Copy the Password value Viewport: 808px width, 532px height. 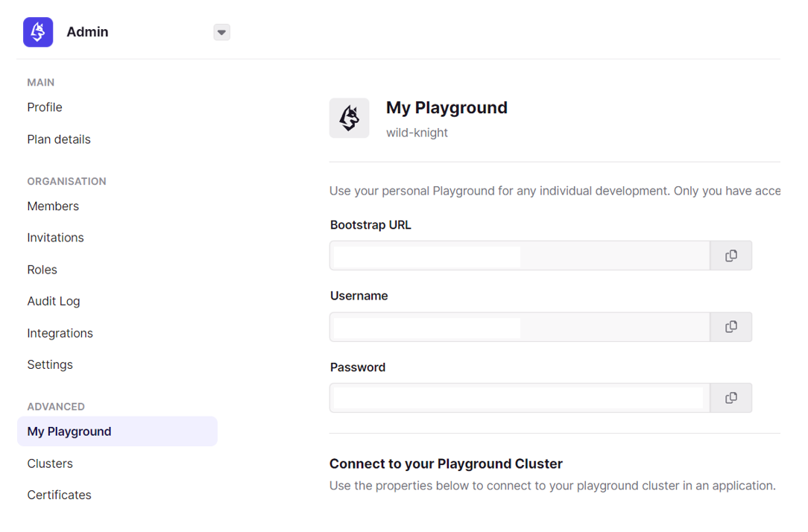click(x=730, y=398)
